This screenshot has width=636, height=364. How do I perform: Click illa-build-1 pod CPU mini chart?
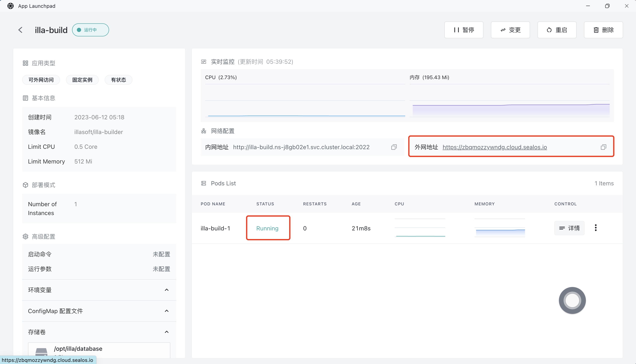point(420,228)
